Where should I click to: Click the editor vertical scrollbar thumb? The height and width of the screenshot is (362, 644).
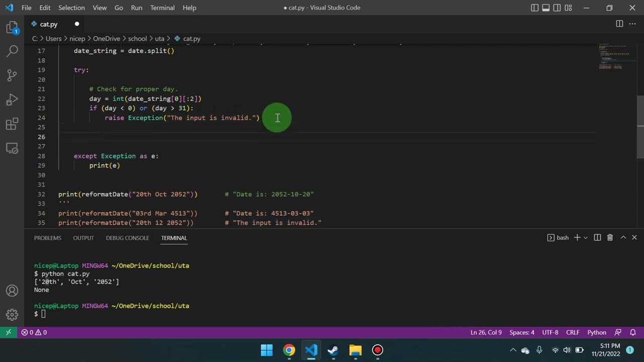(640, 127)
